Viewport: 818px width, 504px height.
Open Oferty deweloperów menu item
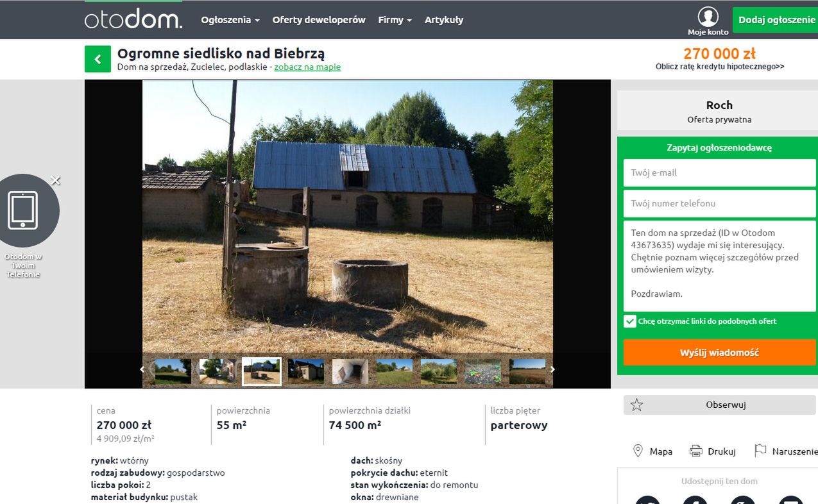319,20
